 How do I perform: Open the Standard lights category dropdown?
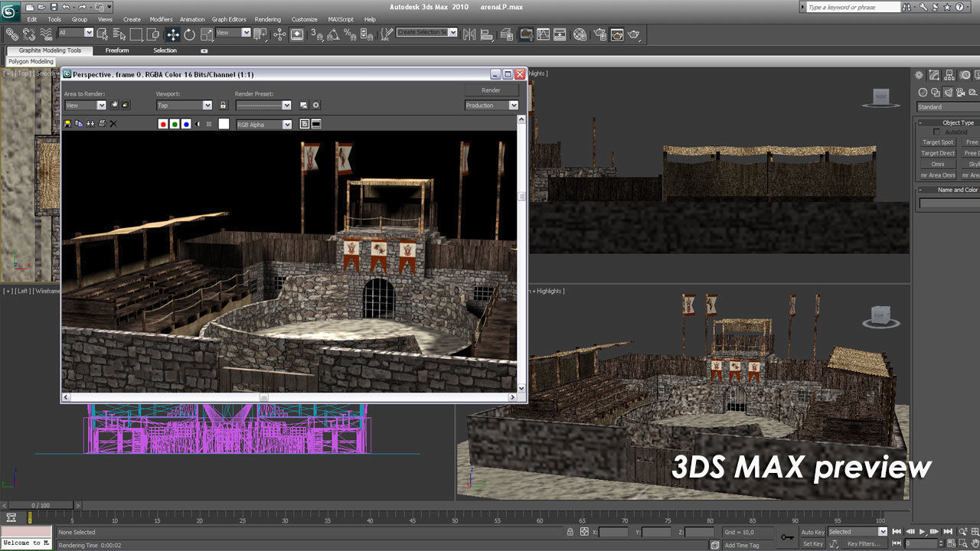948,107
